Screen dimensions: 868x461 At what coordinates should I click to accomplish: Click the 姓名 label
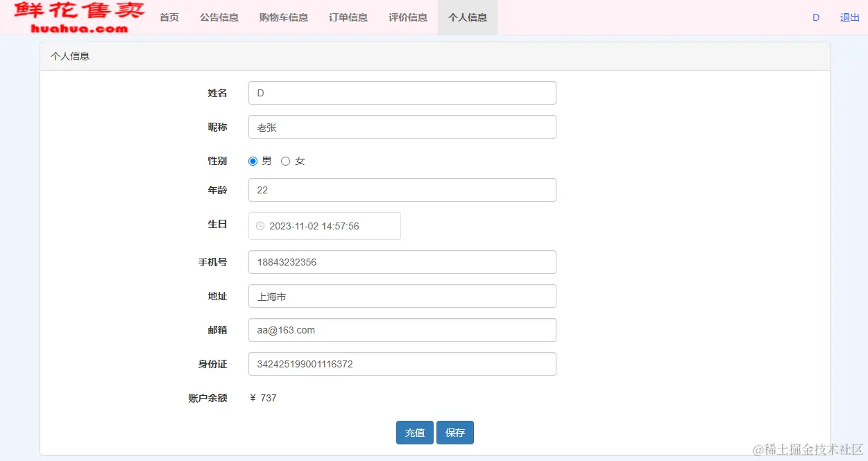[x=217, y=93]
